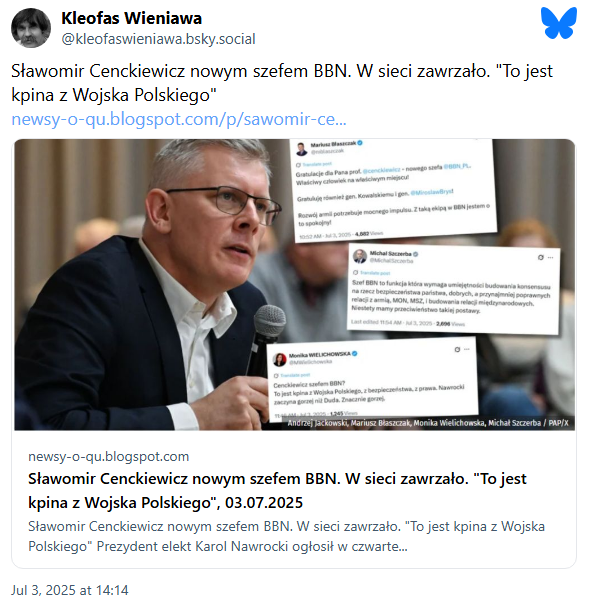Open the Kleofas Wieniawa display name
590x602 pixels.
click(x=131, y=18)
